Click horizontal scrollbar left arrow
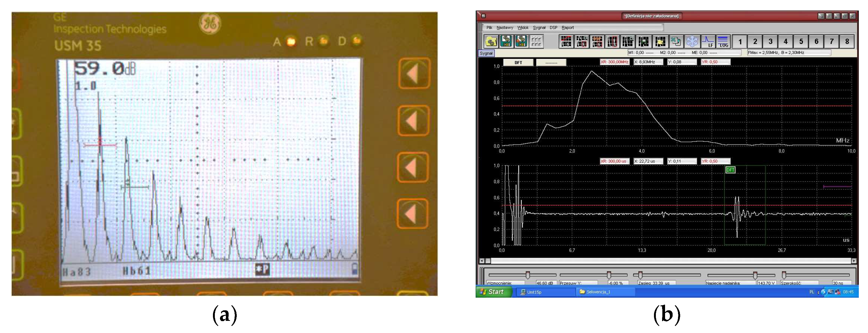The height and width of the screenshot is (333, 868). click(482, 261)
